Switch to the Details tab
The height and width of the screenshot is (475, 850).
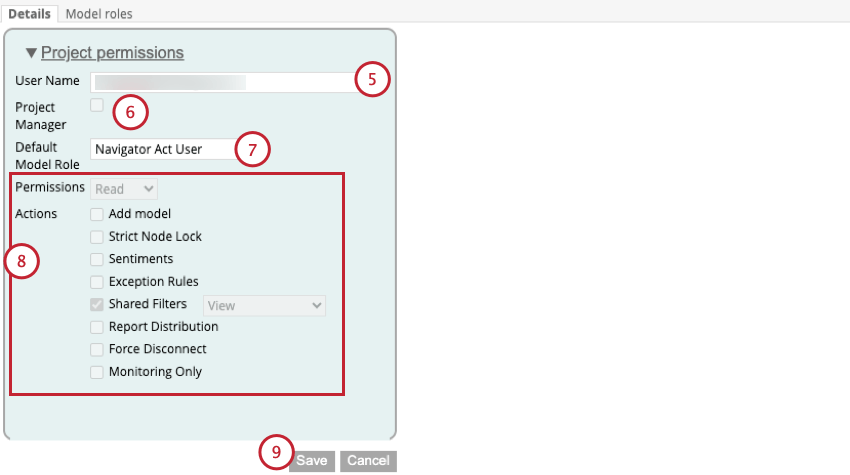[29, 14]
